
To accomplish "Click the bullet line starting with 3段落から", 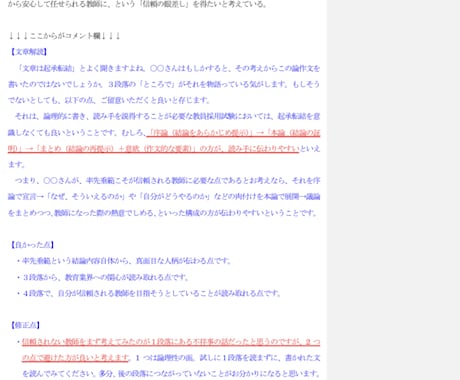I will tap(103, 277).
